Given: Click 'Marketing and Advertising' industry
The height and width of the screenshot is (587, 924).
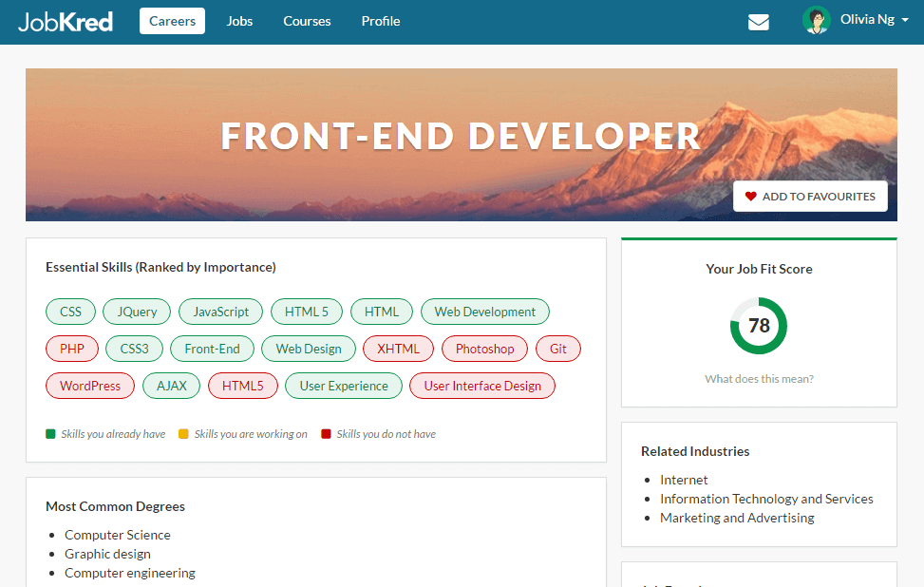Looking at the screenshot, I should point(737,518).
